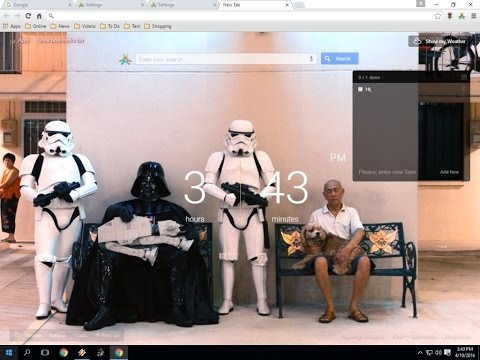Switch to the second Settings tab
The height and width of the screenshot is (360, 480).
pyautogui.click(x=183, y=5)
